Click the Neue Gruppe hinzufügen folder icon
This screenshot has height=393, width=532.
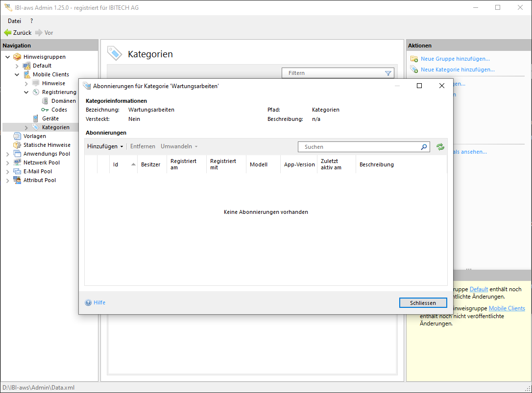414,59
